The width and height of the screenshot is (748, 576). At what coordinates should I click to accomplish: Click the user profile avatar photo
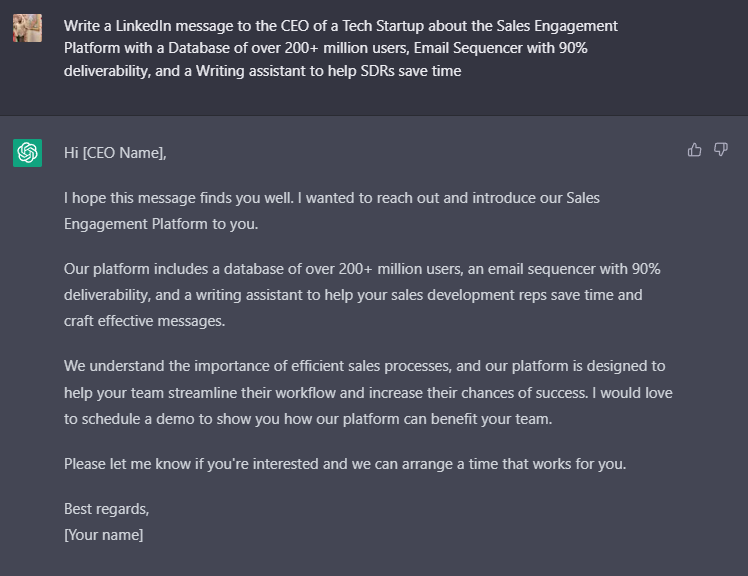coord(27,27)
